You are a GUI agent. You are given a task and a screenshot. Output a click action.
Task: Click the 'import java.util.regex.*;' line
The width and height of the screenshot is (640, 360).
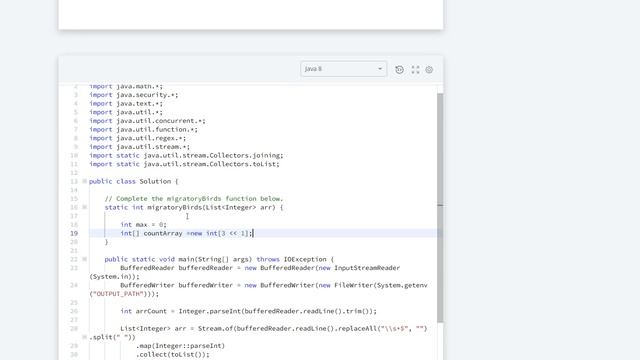point(138,138)
